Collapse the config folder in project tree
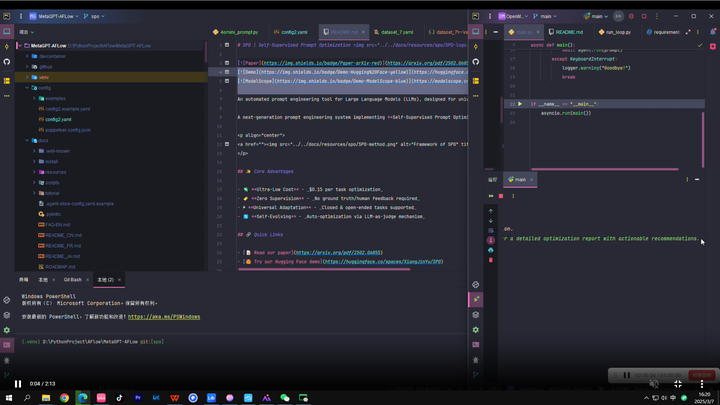This screenshot has width=720, height=405. [x=28, y=88]
